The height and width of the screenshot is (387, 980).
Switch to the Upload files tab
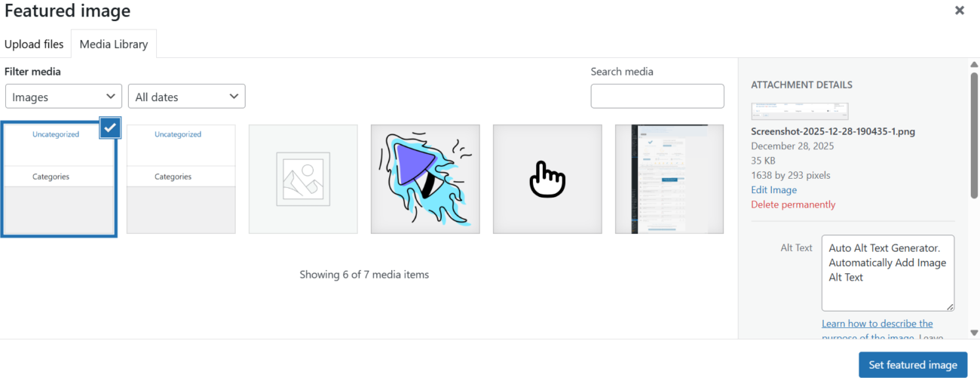coord(34,45)
